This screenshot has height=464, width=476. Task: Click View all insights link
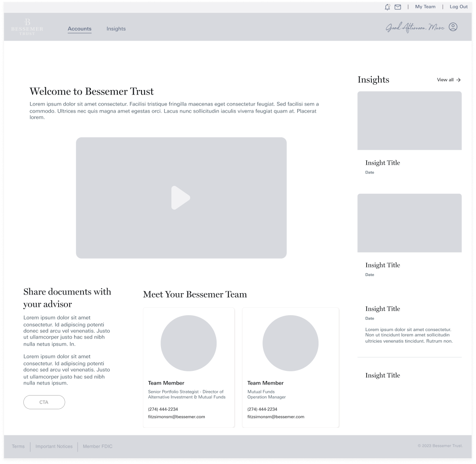coord(449,80)
